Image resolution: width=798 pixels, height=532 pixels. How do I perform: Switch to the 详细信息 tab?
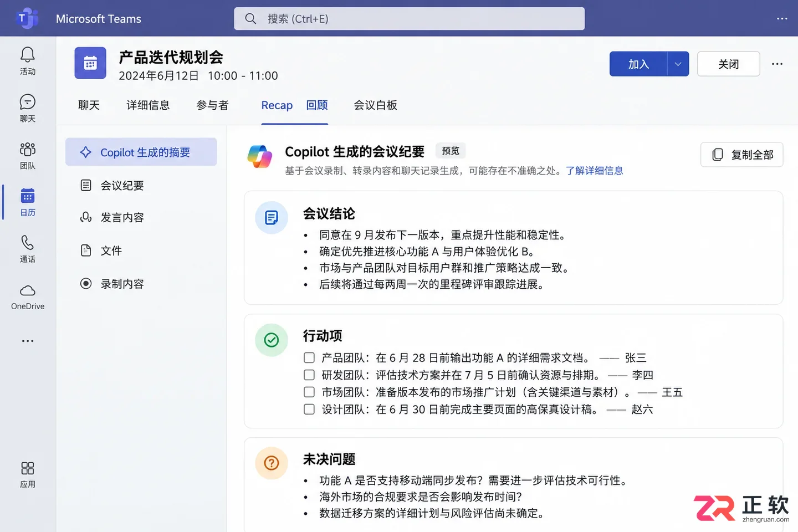(x=148, y=105)
